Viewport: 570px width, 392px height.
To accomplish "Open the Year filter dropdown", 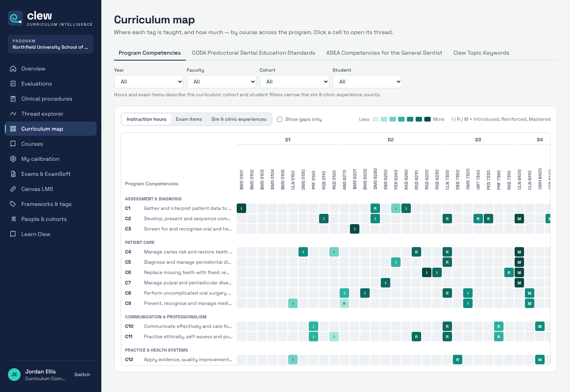I will pos(149,82).
